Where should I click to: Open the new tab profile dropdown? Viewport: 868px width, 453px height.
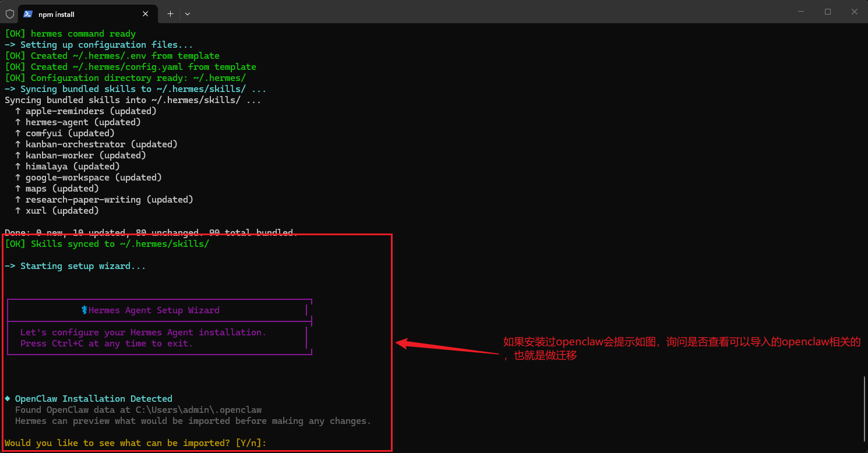(188, 13)
